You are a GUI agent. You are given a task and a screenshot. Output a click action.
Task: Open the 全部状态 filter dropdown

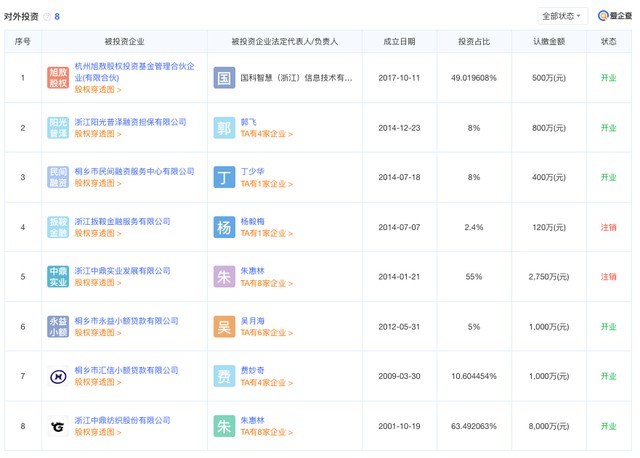(562, 16)
